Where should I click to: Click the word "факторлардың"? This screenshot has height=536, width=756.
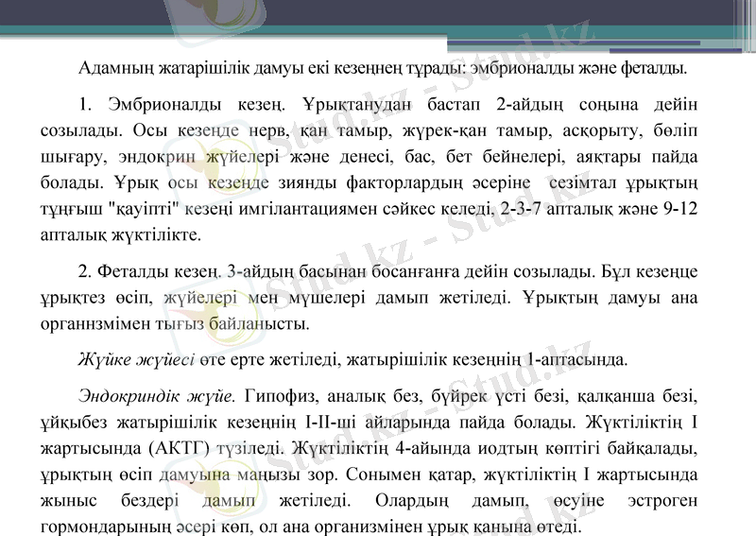coord(404,182)
